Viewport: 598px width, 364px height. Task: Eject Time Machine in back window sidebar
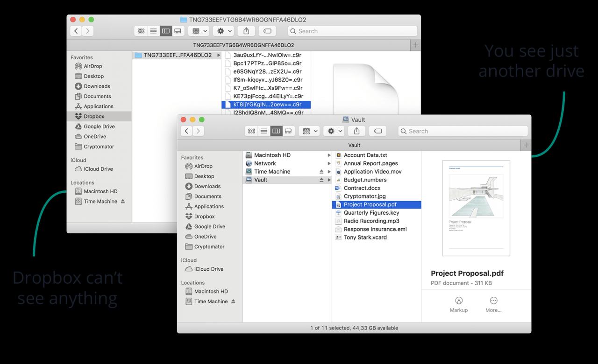[x=123, y=202]
